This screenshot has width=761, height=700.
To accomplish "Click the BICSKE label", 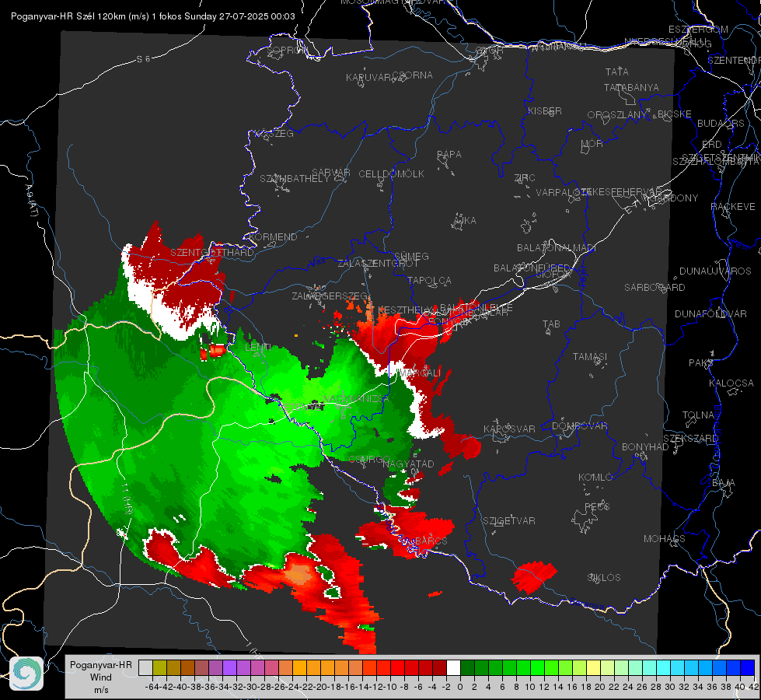I will click(674, 114).
